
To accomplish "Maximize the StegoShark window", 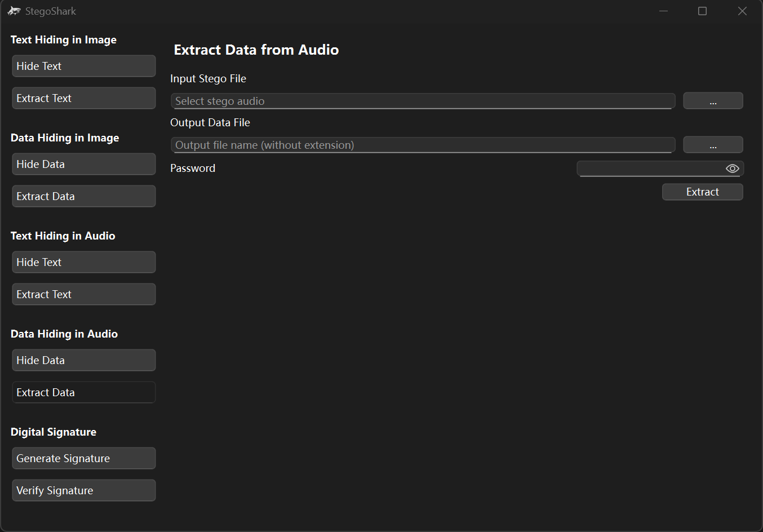I will [703, 11].
